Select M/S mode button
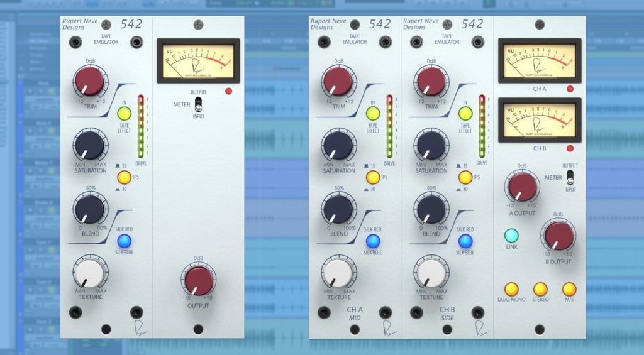644x355 pixels. 569,289
